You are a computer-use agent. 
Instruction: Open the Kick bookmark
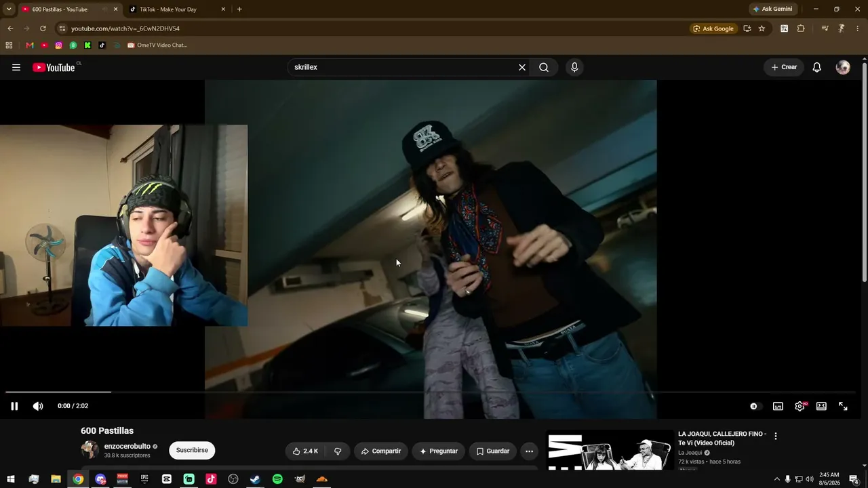click(x=87, y=45)
